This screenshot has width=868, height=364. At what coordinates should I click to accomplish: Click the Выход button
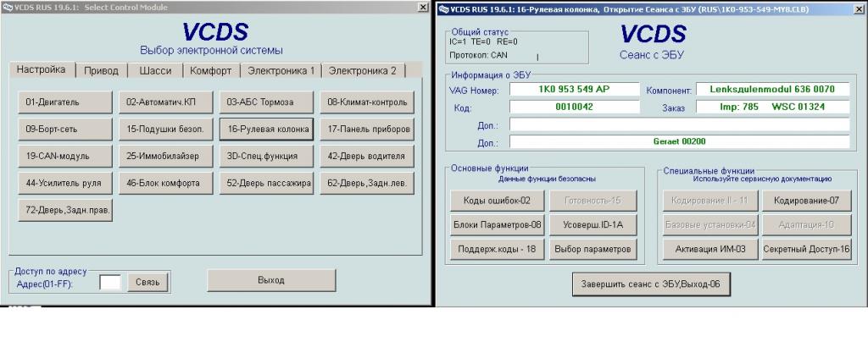pyautogui.click(x=271, y=280)
